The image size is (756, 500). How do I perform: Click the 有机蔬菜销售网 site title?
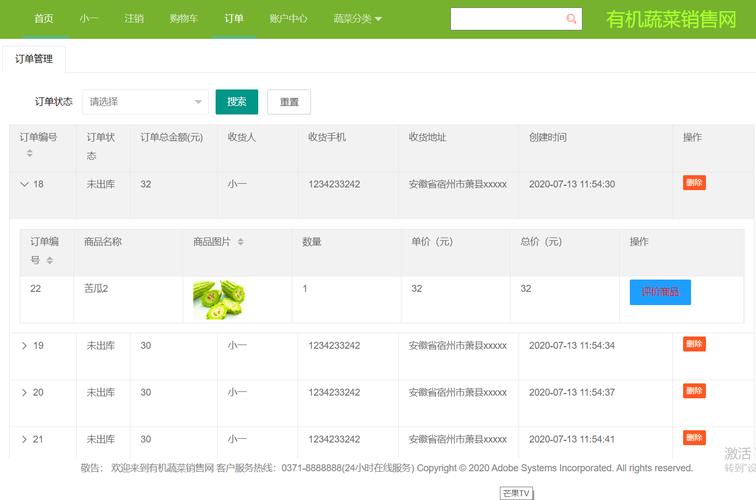tap(671, 19)
